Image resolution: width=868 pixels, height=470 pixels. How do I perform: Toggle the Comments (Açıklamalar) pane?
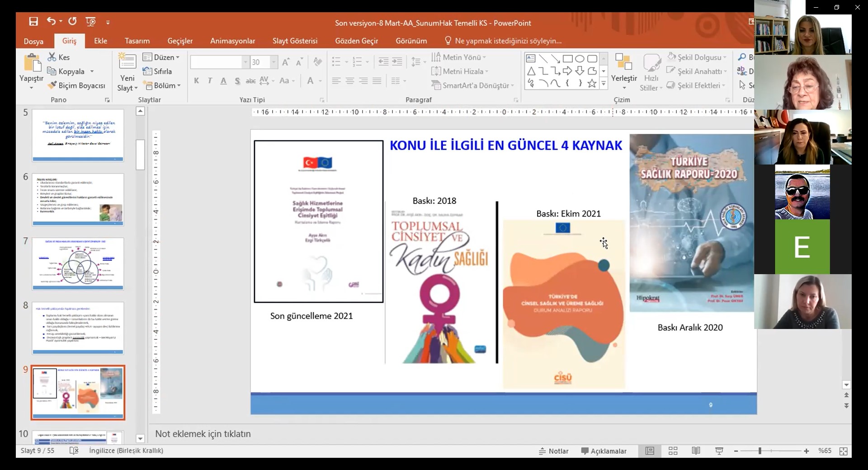tap(604, 451)
